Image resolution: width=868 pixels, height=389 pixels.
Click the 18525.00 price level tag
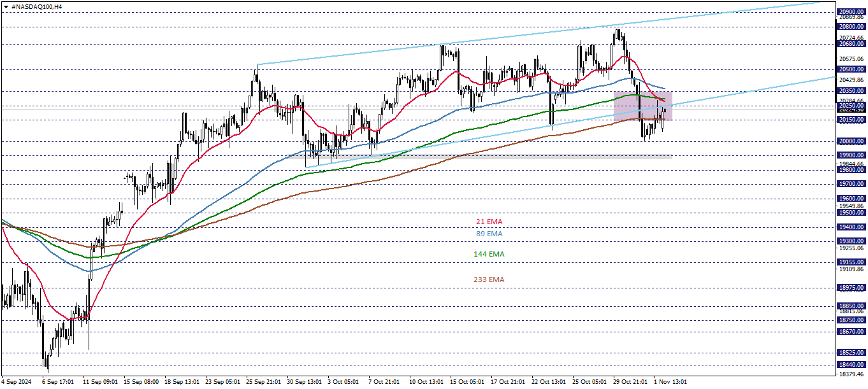[x=851, y=353]
